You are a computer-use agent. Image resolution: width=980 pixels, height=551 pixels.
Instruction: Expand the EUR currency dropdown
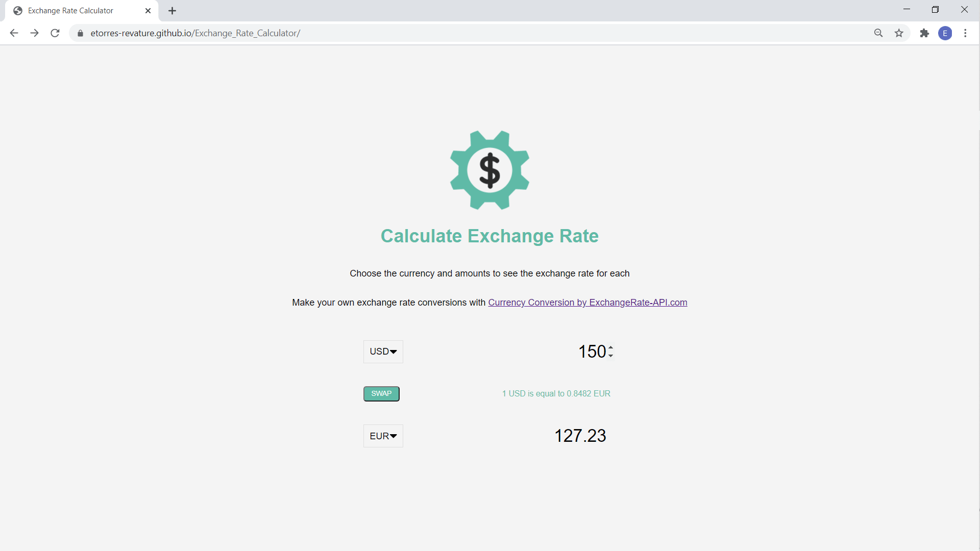[383, 436]
